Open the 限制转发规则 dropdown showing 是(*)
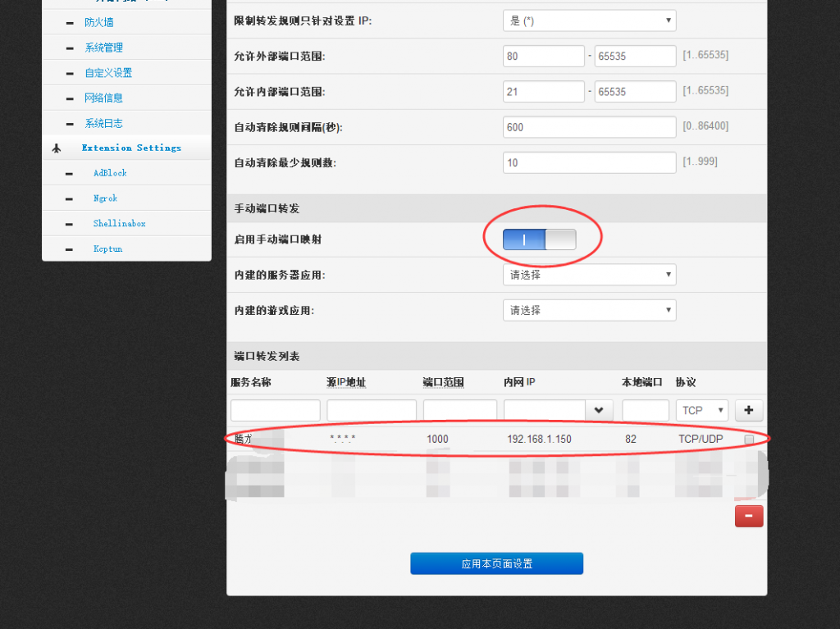The image size is (840, 629). point(589,21)
